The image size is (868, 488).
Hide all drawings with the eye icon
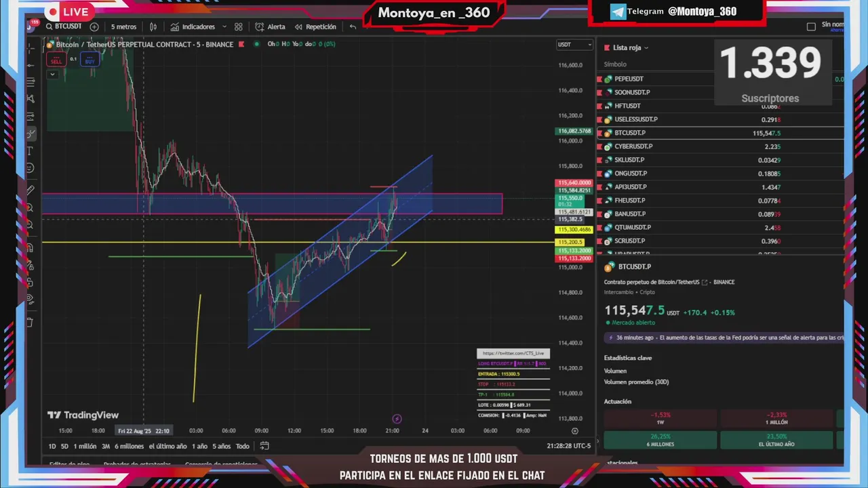31,299
